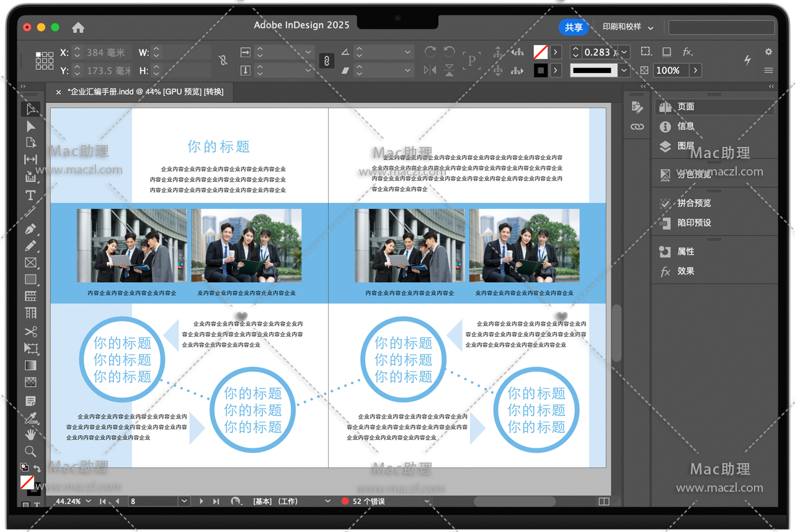Select the Rectangle Frame tool

click(30, 263)
